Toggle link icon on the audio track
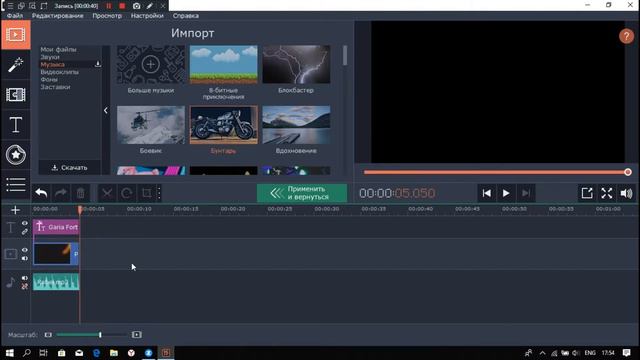 25,286
